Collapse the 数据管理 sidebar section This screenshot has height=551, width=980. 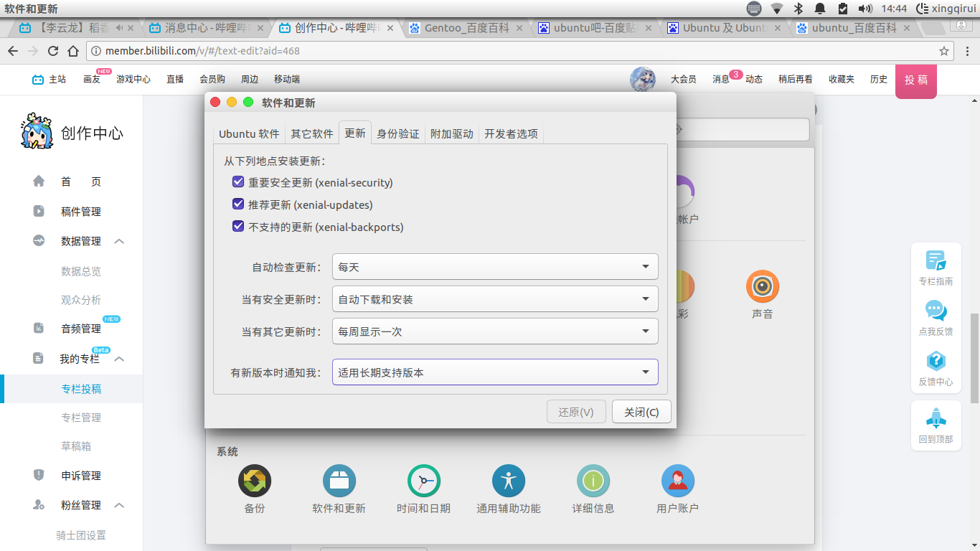coord(120,241)
